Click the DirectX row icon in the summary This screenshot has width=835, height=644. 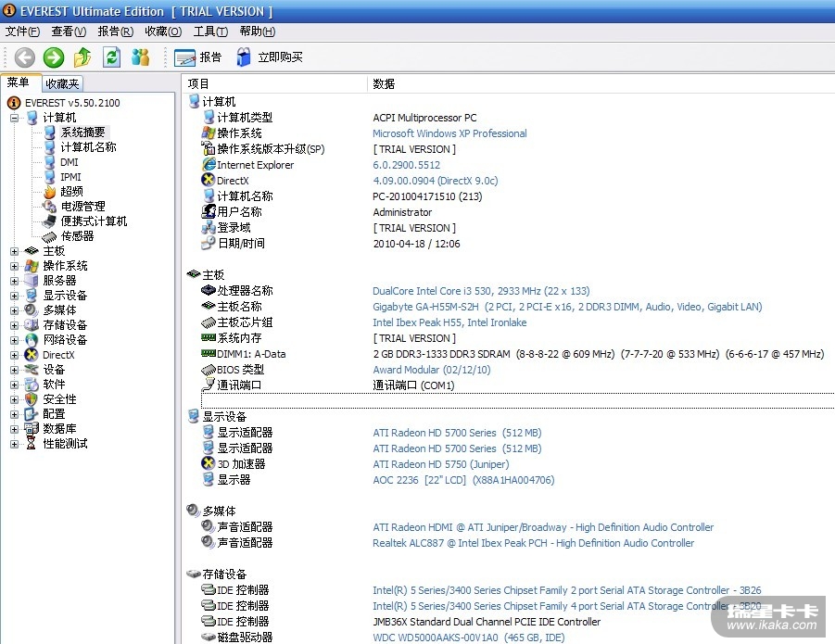pos(209,180)
